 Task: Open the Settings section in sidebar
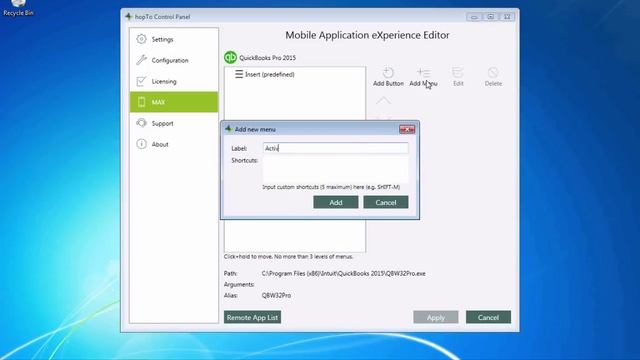pyautogui.click(x=174, y=39)
